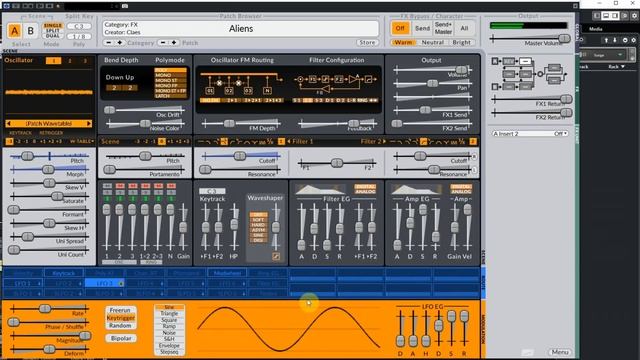
Task: Open the W-TABLE oscillator type menu
Action: 82,141
